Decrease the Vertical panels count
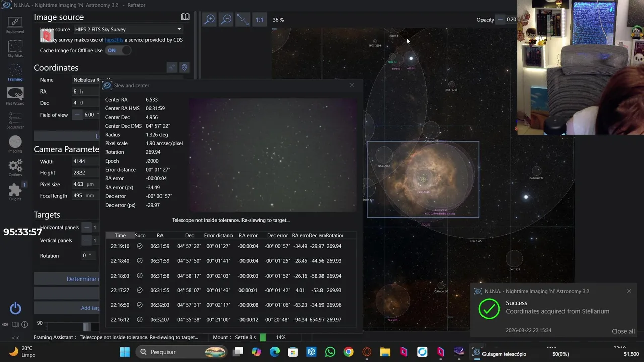 (87, 240)
